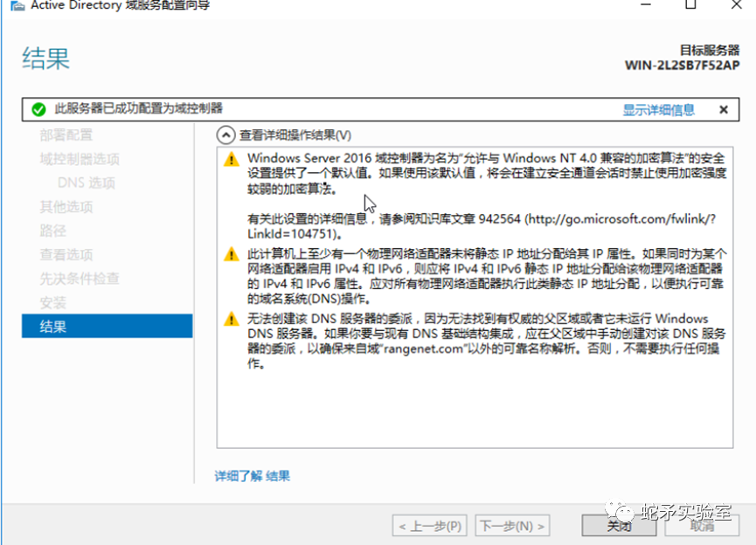Click the green success checkmark icon

(x=38, y=109)
